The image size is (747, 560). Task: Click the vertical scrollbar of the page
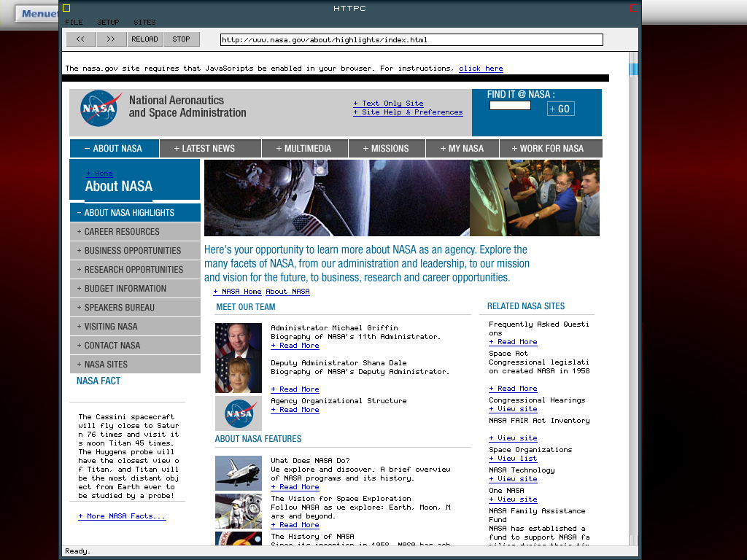pyautogui.click(x=634, y=298)
